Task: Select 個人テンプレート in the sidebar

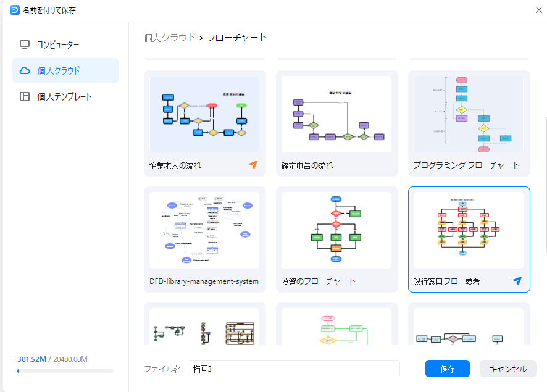Action: coord(64,96)
